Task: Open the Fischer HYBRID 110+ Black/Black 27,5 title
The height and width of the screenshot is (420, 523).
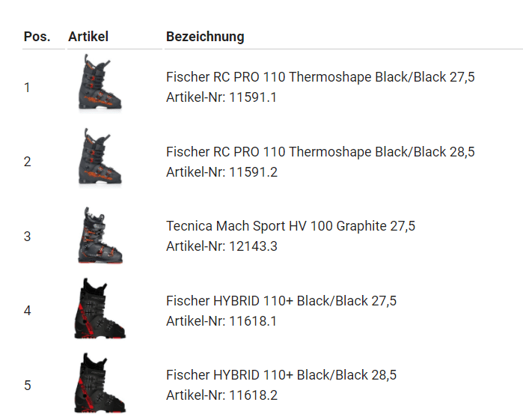Action: (281, 301)
